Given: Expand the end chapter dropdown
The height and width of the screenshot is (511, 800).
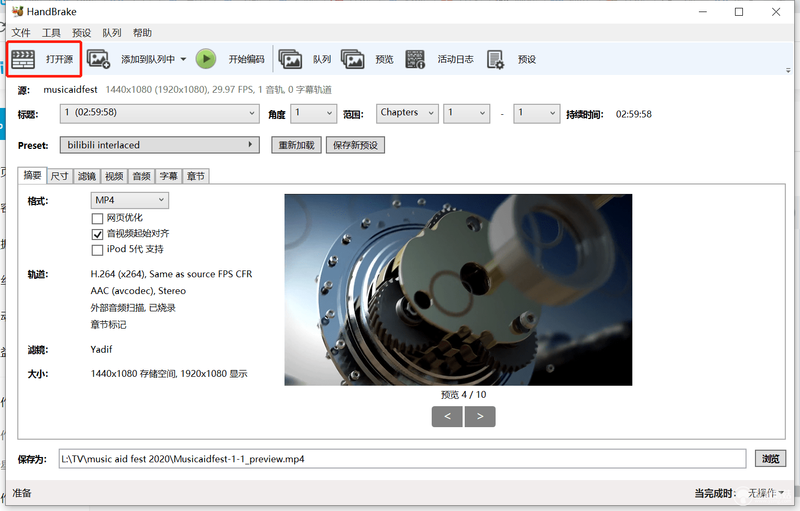Looking at the screenshot, I should (x=537, y=113).
